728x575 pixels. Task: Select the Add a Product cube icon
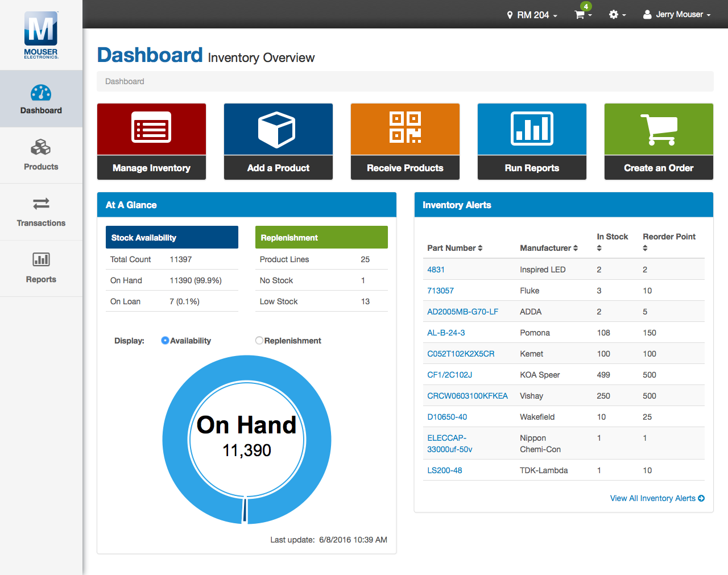[278, 129]
